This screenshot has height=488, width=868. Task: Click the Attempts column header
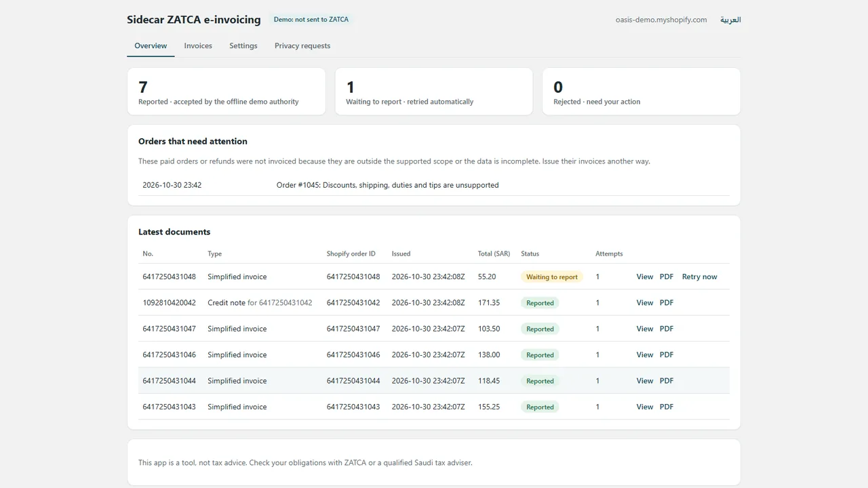click(x=609, y=253)
